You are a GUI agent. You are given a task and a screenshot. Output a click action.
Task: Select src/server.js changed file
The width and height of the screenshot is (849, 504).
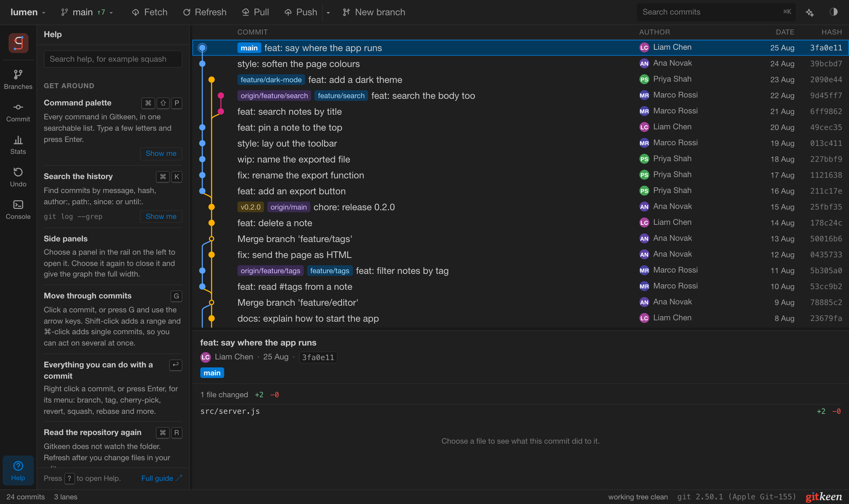tap(521, 411)
